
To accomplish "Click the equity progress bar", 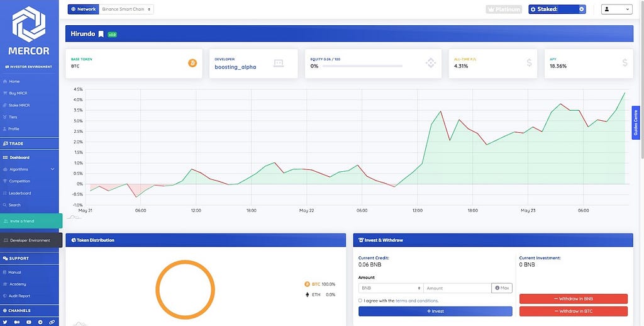I will [x=362, y=66].
